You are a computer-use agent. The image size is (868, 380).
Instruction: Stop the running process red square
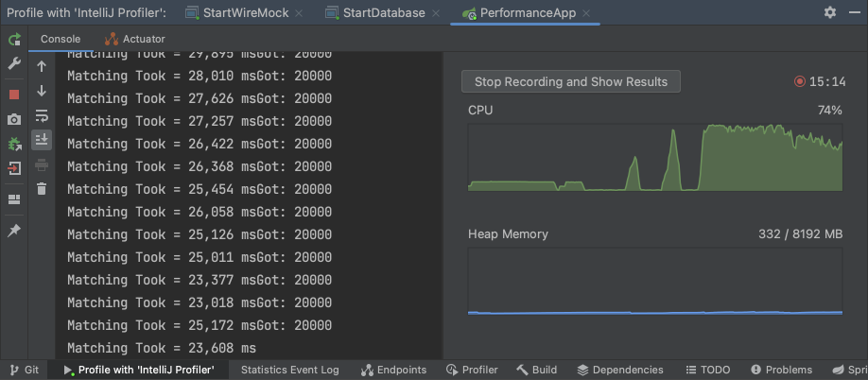tap(14, 95)
